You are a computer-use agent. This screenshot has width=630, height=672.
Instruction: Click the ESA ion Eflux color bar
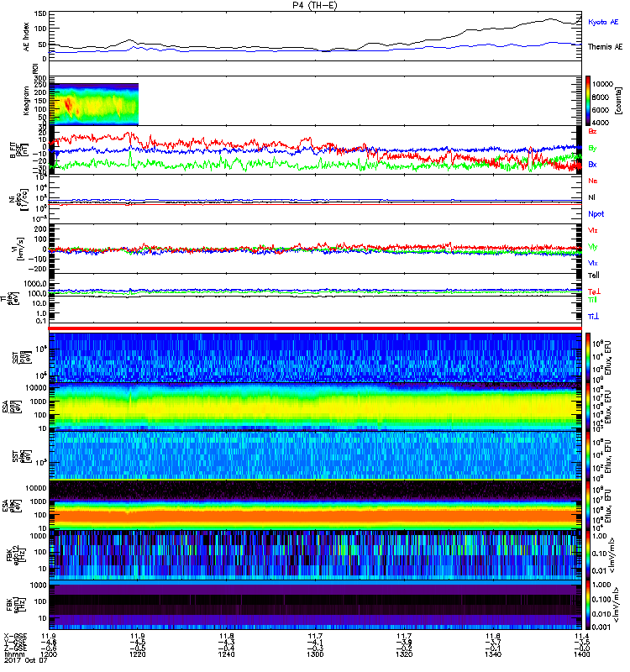pyautogui.click(x=588, y=407)
